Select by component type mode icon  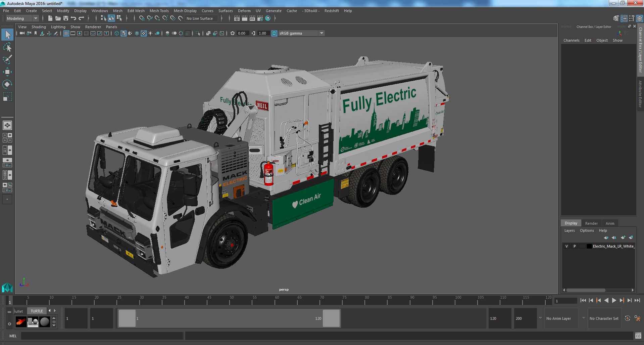point(119,18)
